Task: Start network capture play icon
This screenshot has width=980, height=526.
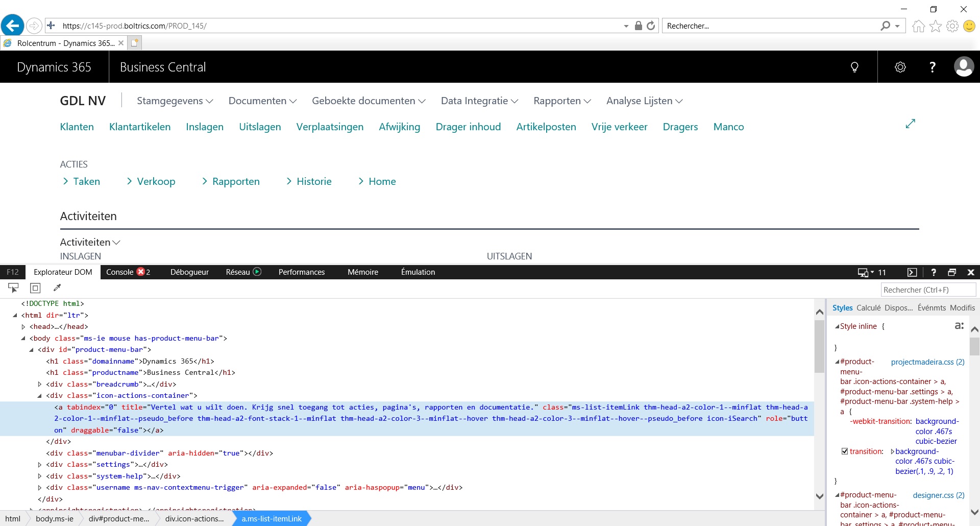Action: click(x=257, y=272)
